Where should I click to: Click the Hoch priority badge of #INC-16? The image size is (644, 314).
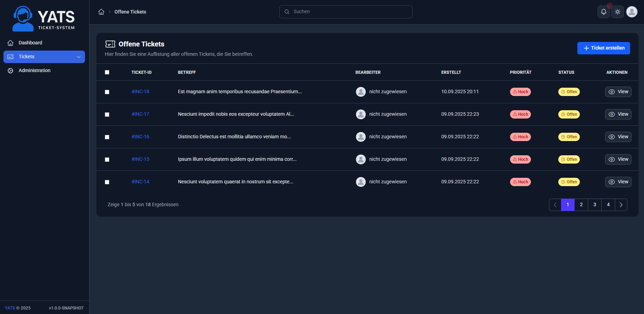(x=520, y=137)
